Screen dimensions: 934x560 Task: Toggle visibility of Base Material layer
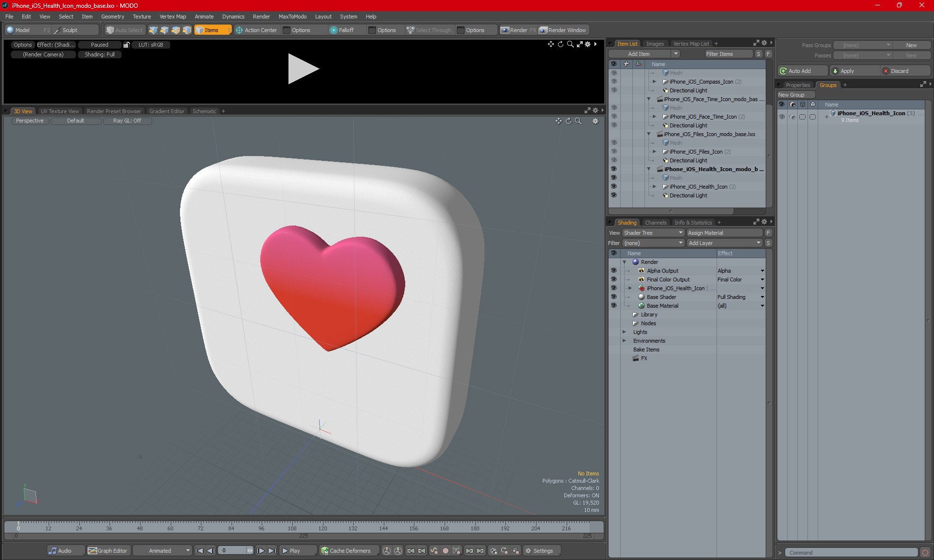click(x=613, y=306)
